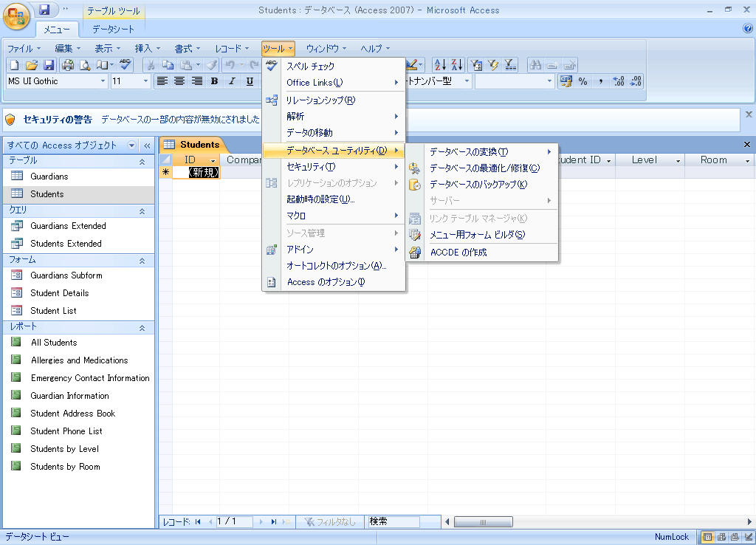Collapse the フォーム group in navigation pane
756x545 pixels.
[142, 261]
